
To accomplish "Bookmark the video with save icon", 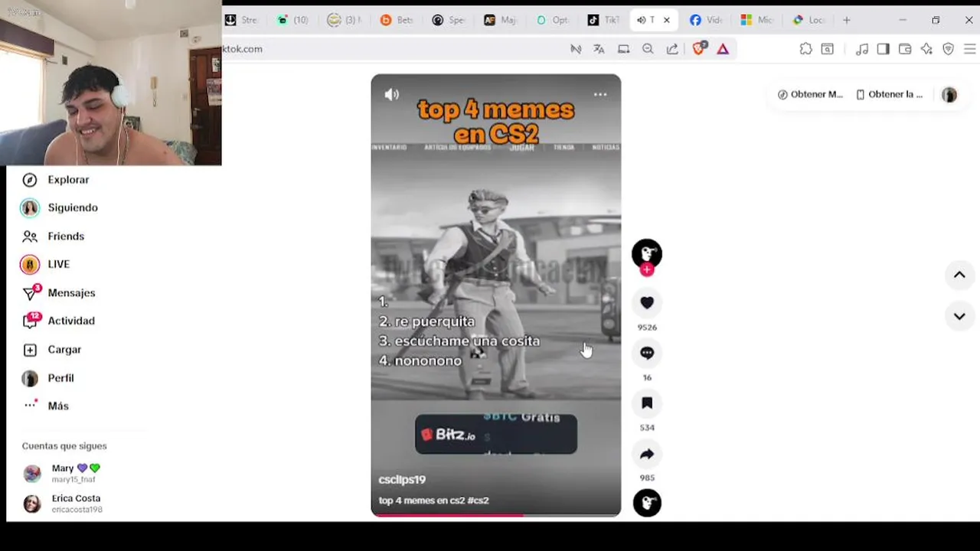I will point(647,403).
